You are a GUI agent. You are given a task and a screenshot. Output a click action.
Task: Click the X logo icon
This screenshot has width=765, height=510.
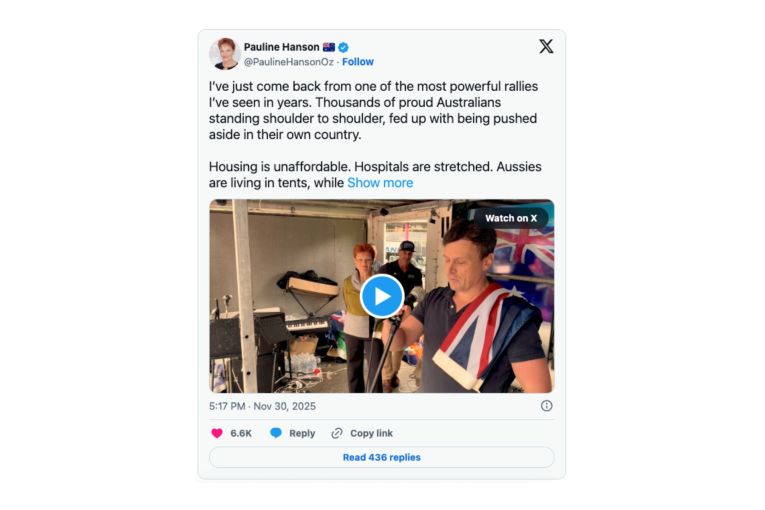(x=546, y=46)
